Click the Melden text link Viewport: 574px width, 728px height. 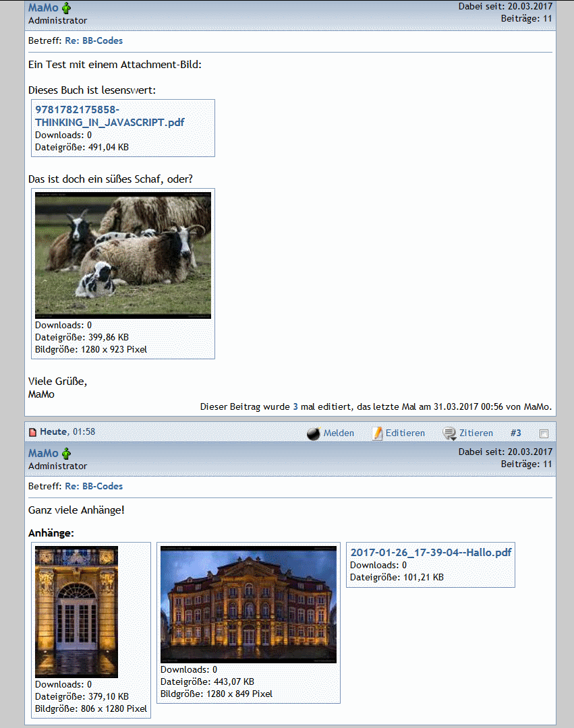[339, 433]
